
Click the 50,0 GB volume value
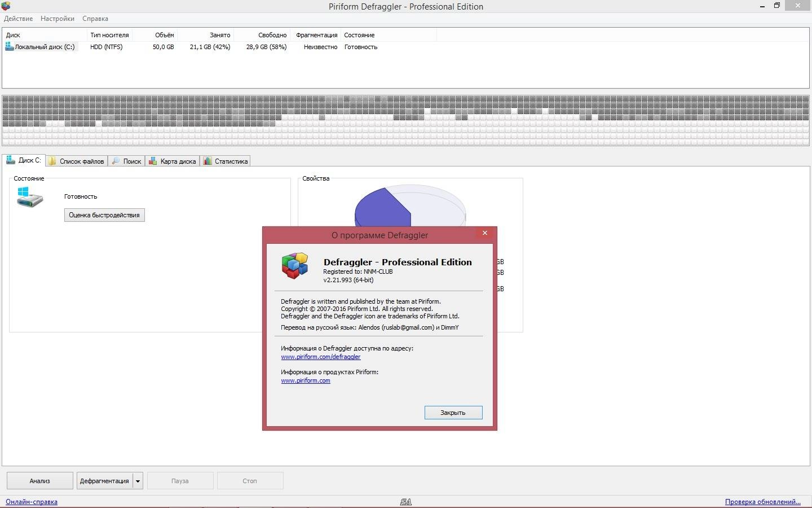164,47
